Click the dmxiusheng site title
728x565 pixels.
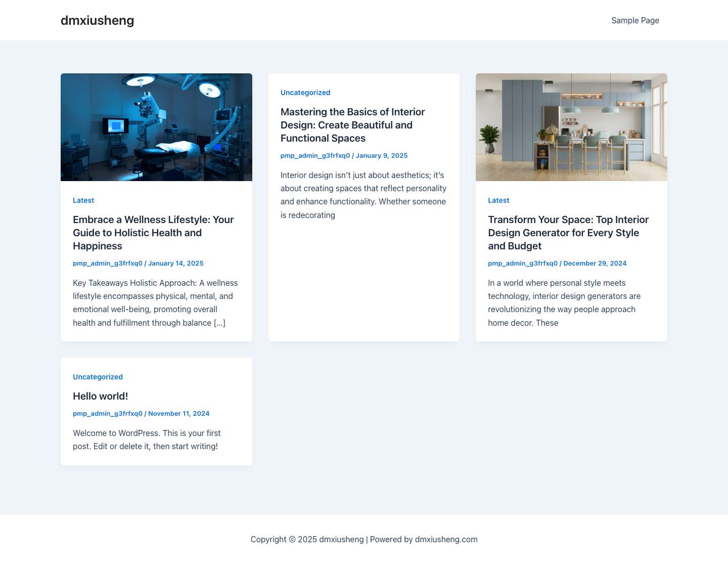97,20
